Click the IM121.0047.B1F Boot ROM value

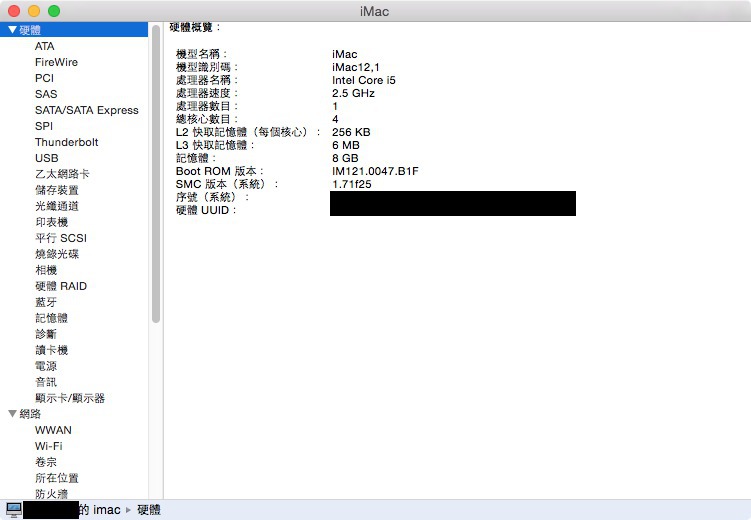[x=376, y=171]
